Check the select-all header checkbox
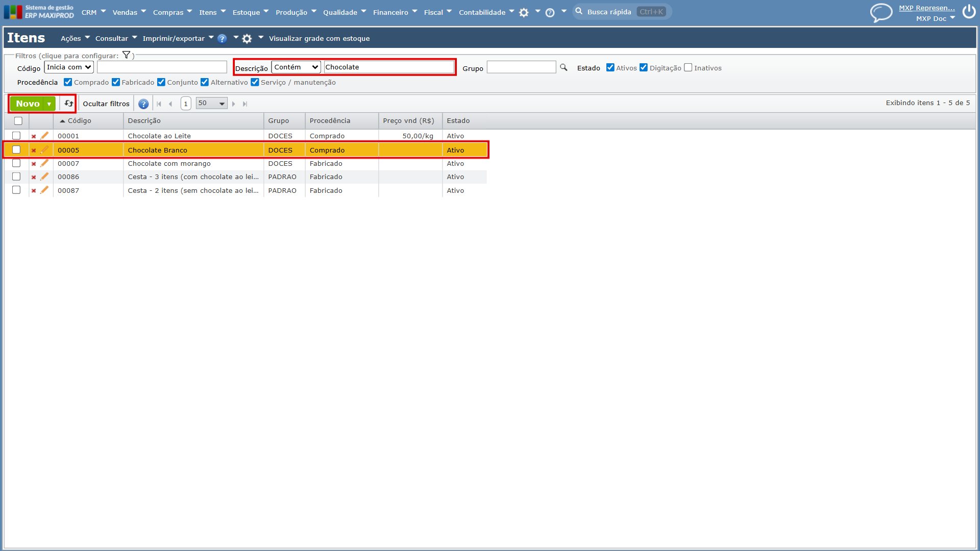Viewport: 980px width, 551px height. click(18, 121)
